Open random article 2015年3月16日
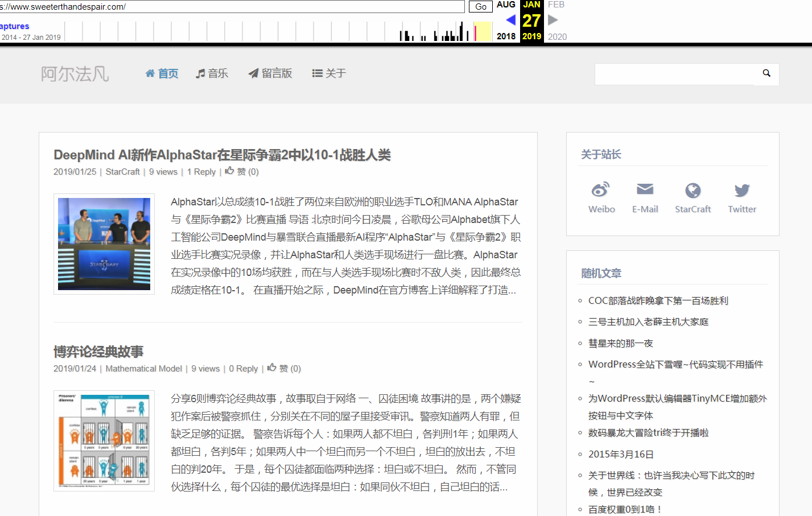This screenshot has height=516, width=812. (x=621, y=454)
